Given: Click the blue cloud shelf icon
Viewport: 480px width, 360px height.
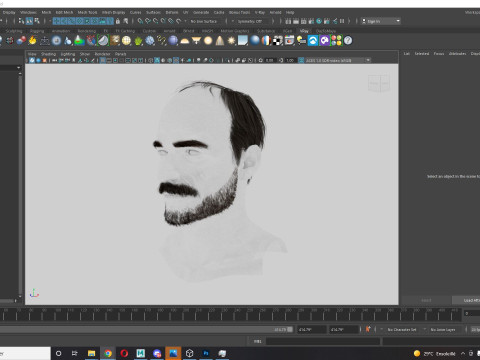Looking at the screenshot, I should [x=313, y=41].
